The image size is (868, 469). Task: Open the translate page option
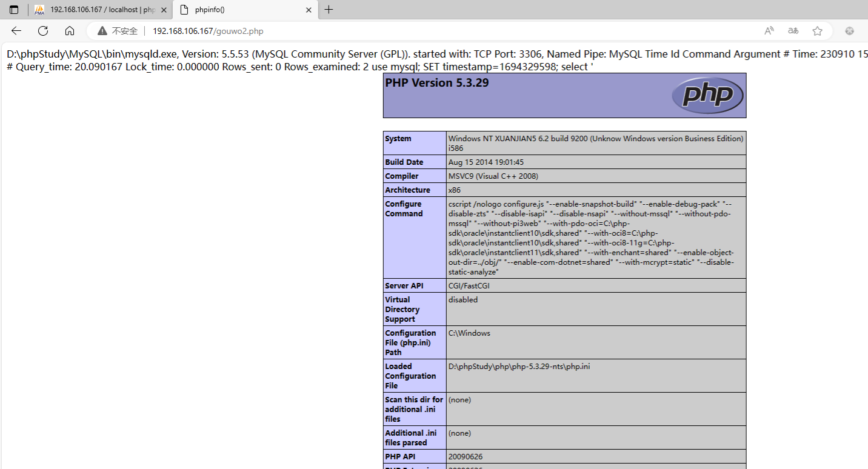click(793, 31)
